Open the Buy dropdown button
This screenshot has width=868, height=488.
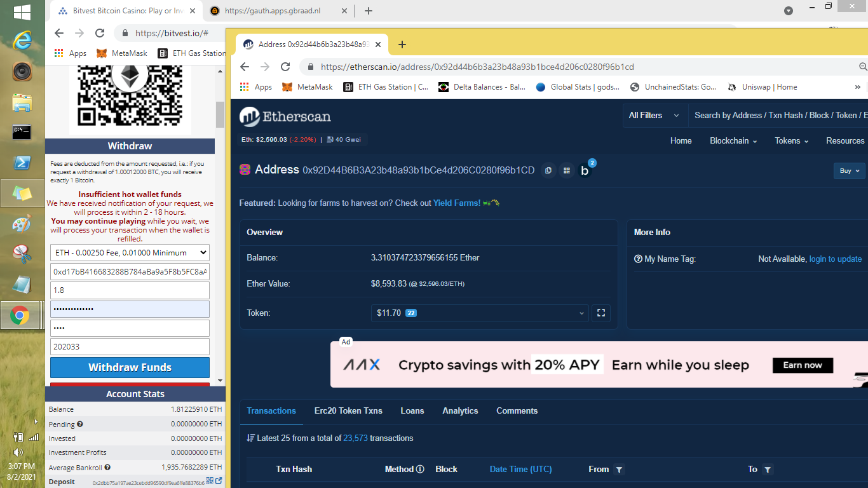click(x=850, y=171)
